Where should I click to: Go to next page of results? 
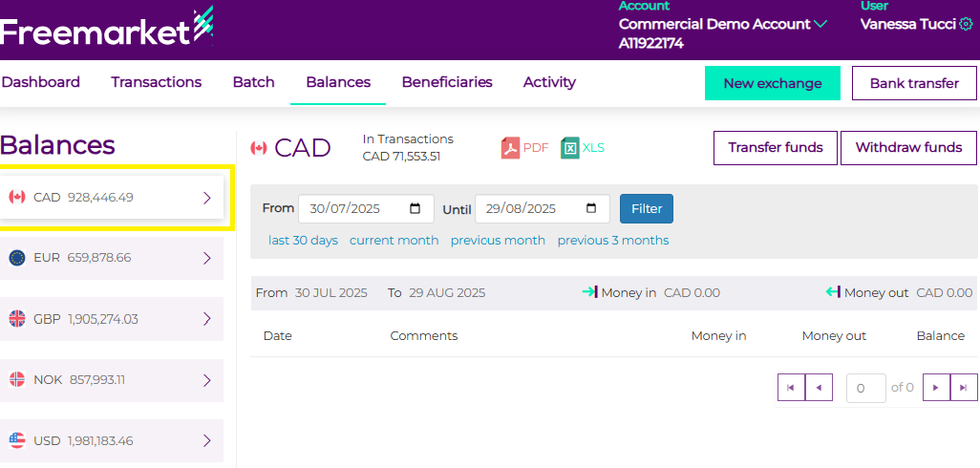point(936,388)
